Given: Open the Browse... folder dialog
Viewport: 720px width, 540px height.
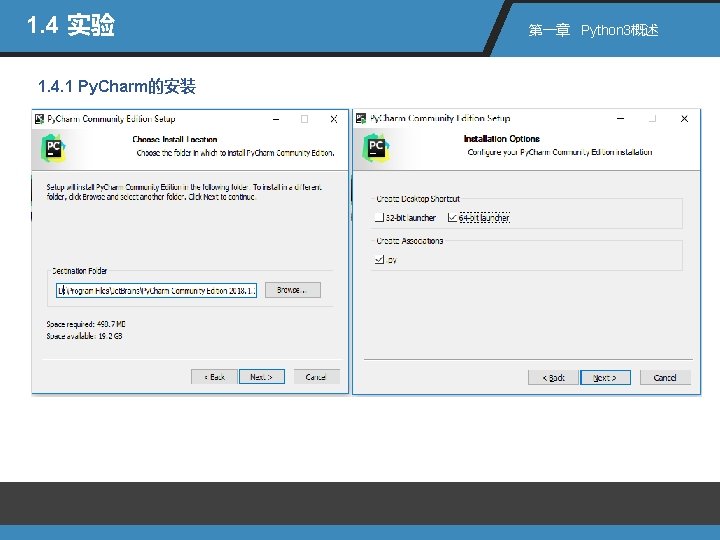Looking at the screenshot, I should click(292, 290).
